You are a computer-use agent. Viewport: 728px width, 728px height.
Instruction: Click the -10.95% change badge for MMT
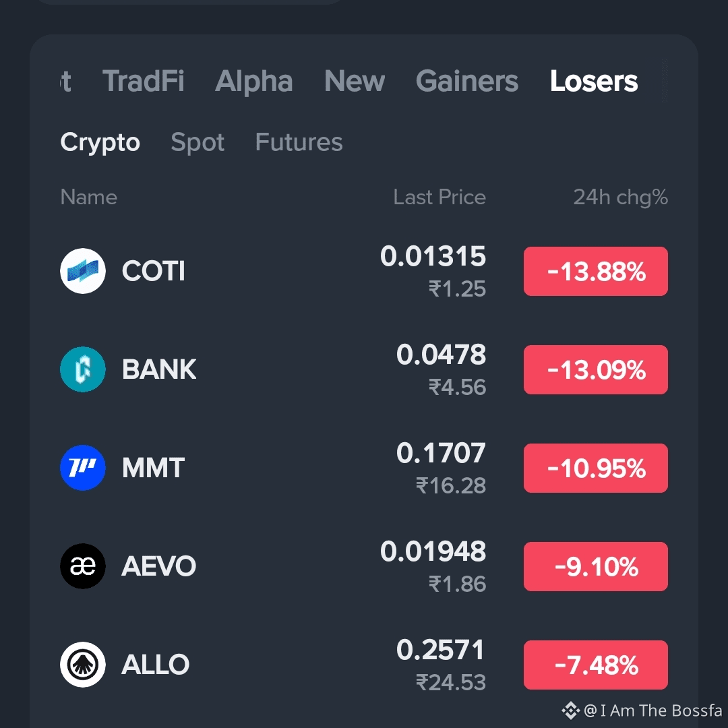pos(596,468)
